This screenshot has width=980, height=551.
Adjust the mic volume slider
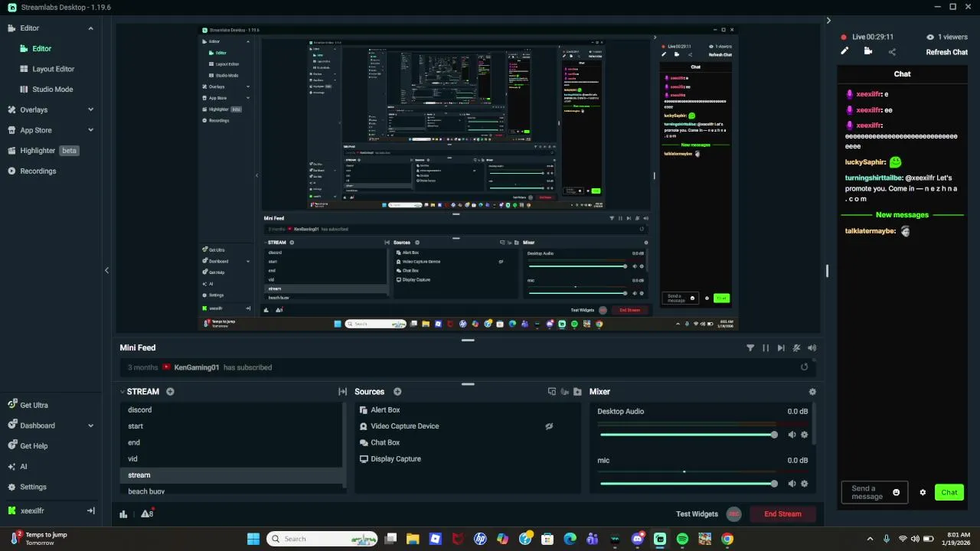pos(688,484)
